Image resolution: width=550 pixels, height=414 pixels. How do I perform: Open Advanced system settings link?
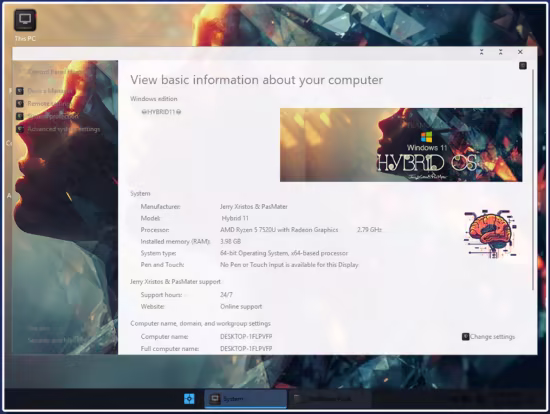(x=64, y=129)
